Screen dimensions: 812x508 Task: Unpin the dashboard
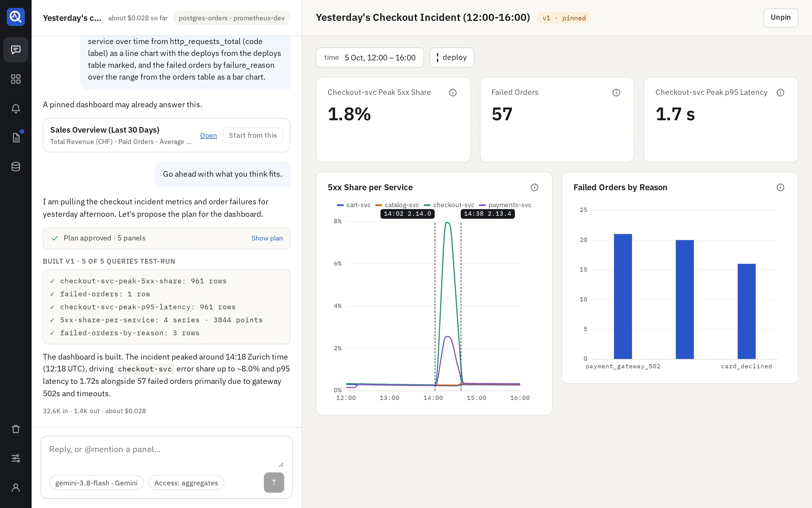coord(780,18)
